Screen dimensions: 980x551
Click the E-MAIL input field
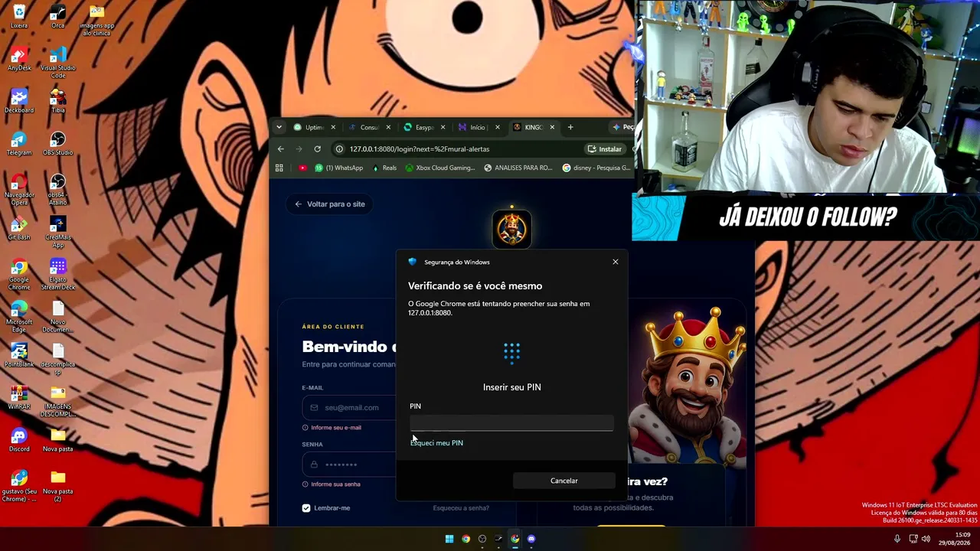(348, 408)
